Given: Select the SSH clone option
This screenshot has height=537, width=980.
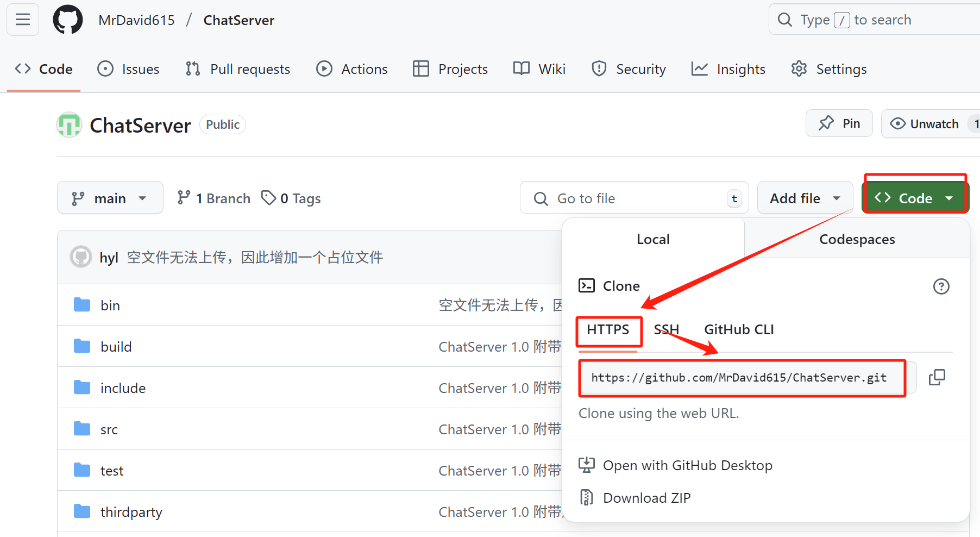Looking at the screenshot, I should [x=667, y=330].
